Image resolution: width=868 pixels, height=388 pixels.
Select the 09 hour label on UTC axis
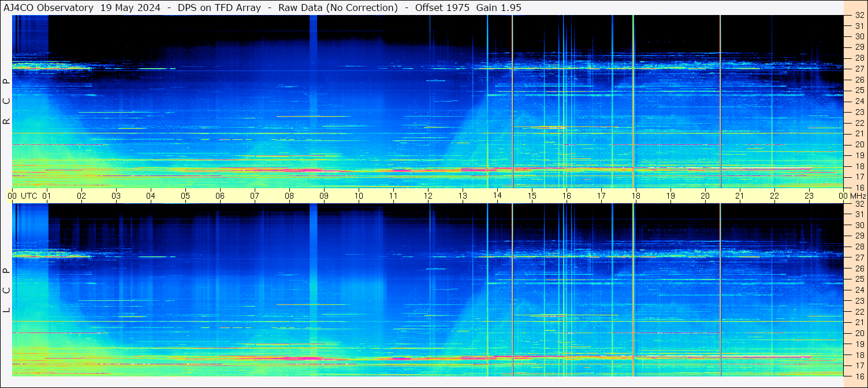coord(324,196)
